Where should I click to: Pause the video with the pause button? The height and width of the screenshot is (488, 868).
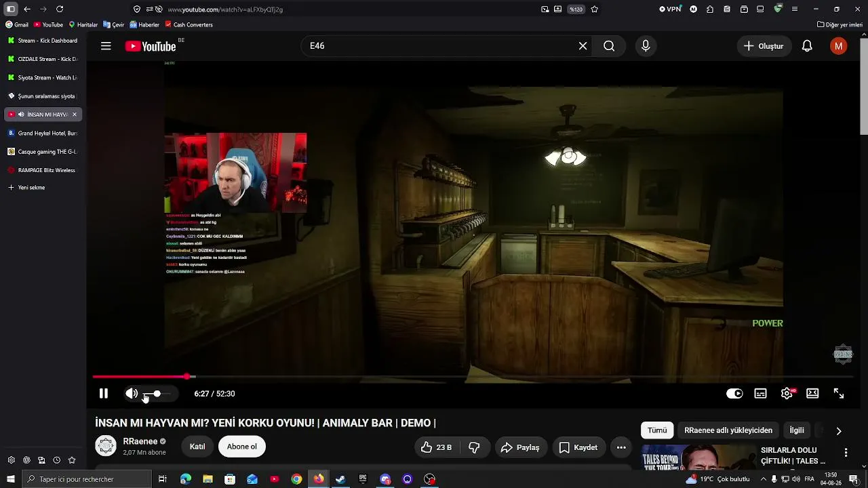click(104, 394)
